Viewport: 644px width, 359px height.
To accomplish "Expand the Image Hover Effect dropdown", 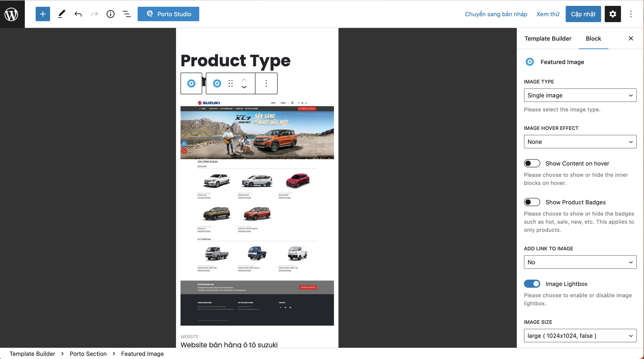I will coord(580,142).
